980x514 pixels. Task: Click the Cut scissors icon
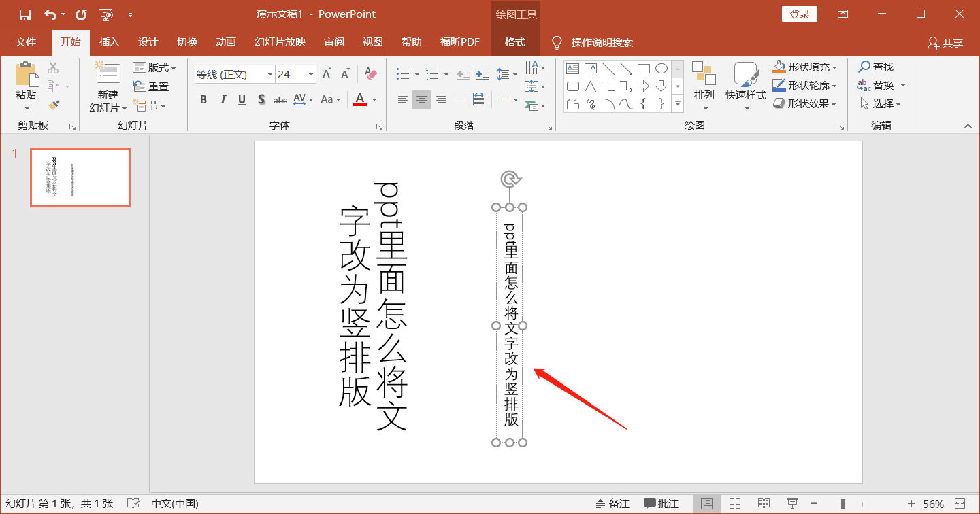point(53,67)
